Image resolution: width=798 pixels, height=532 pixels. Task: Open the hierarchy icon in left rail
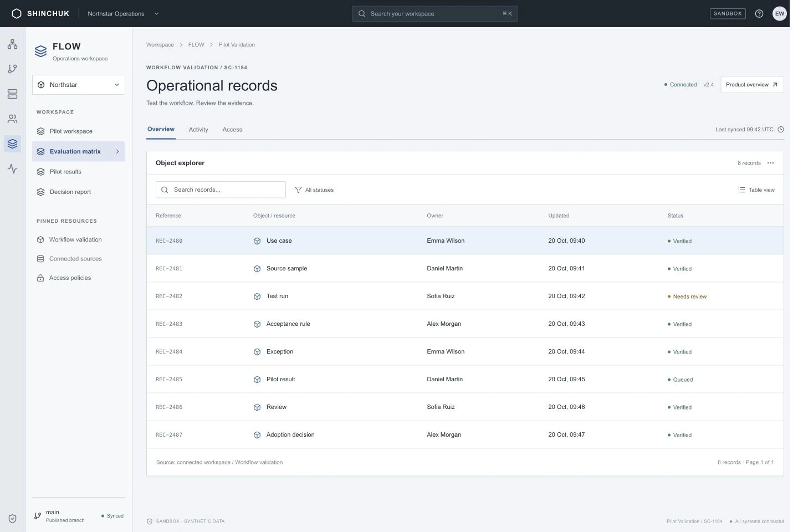(x=12, y=44)
